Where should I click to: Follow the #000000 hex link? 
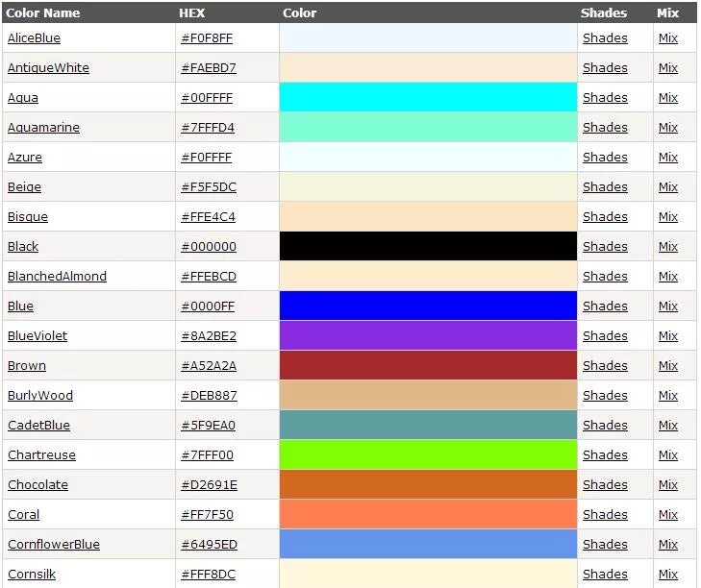[209, 247]
